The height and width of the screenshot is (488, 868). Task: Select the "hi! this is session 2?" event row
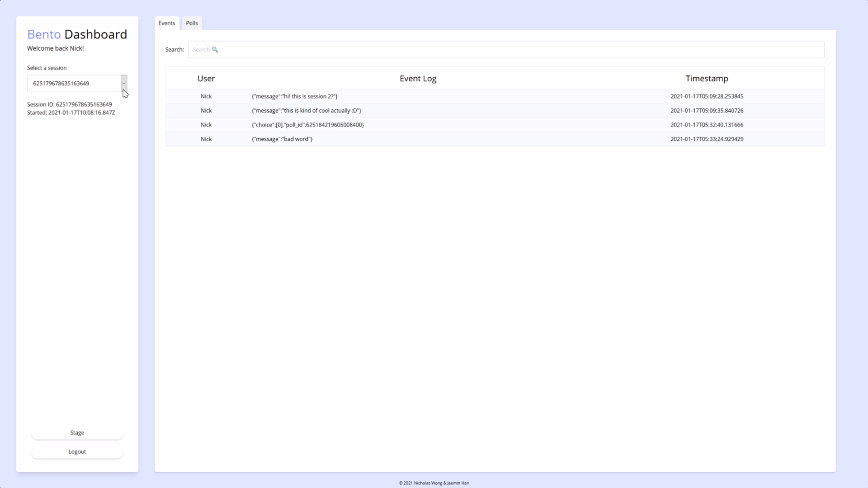click(x=294, y=96)
